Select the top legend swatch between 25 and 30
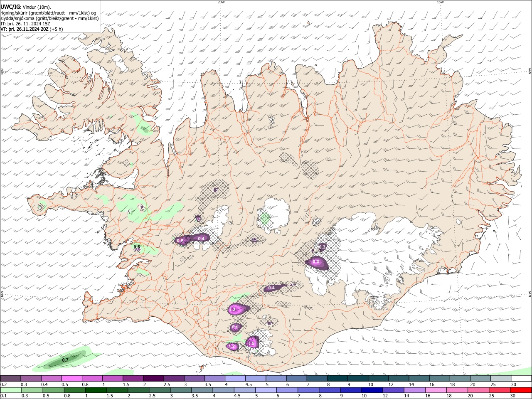The height and width of the screenshot is (399, 532). 501,378
